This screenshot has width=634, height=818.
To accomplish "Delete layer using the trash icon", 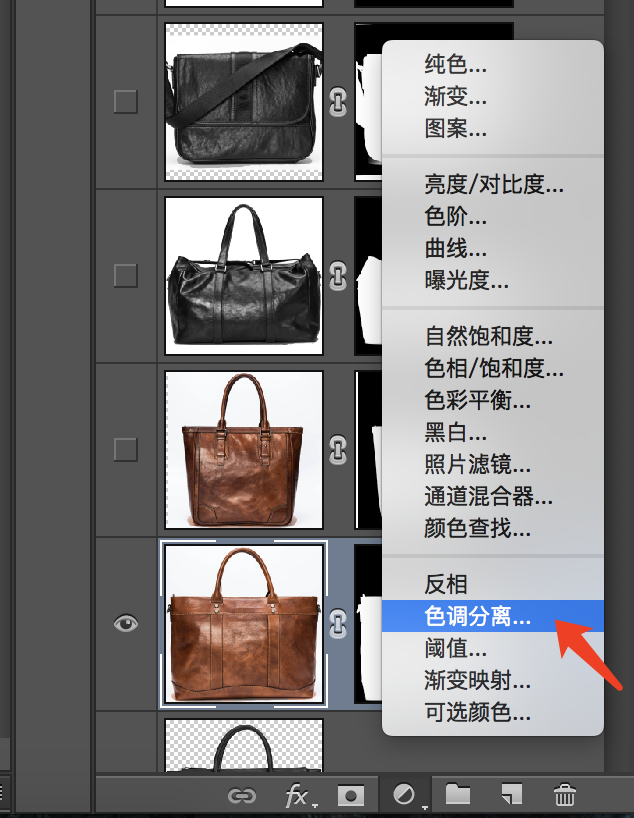I will click(565, 795).
